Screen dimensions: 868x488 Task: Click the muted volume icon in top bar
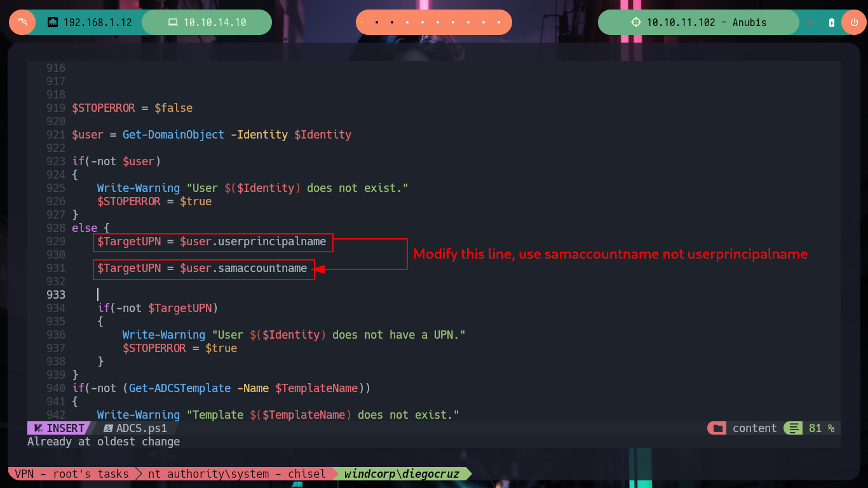pyautogui.click(x=811, y=22)
